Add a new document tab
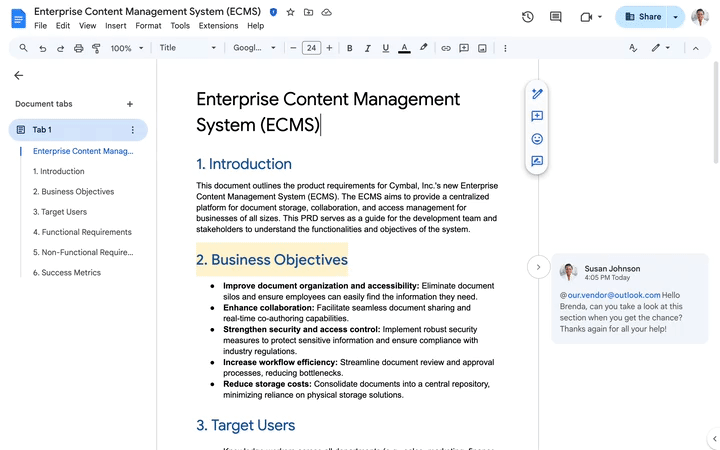 pyautogui.click(x=130, y=104)
